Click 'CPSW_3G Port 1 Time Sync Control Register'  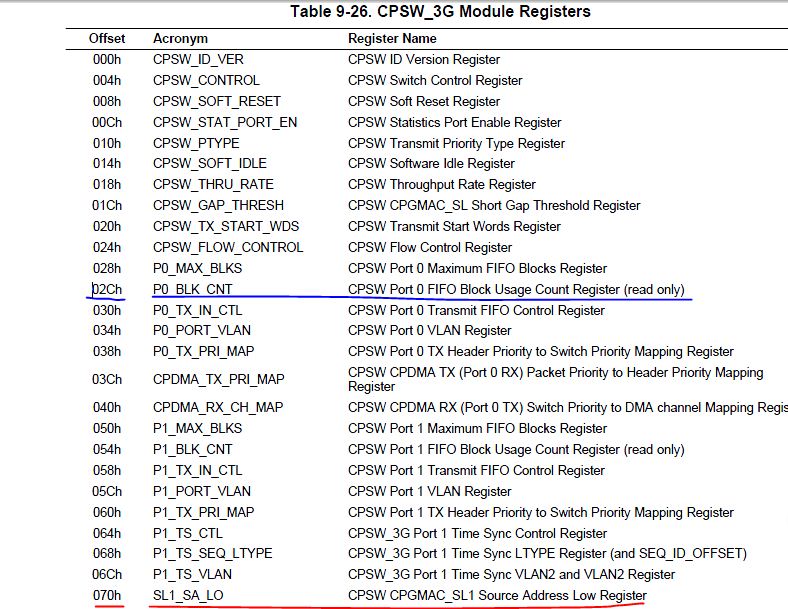coord(477,534)
